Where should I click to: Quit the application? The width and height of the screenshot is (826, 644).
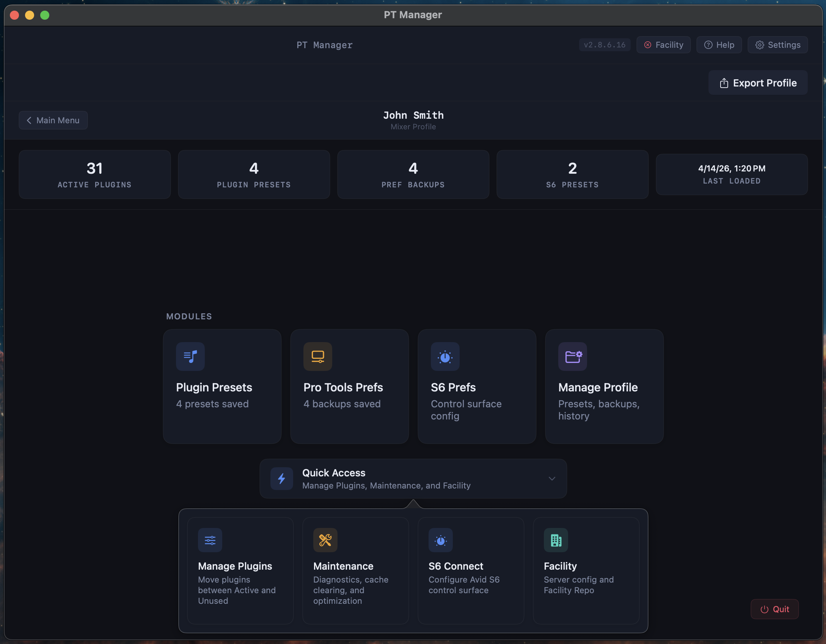tap(774, 609)
